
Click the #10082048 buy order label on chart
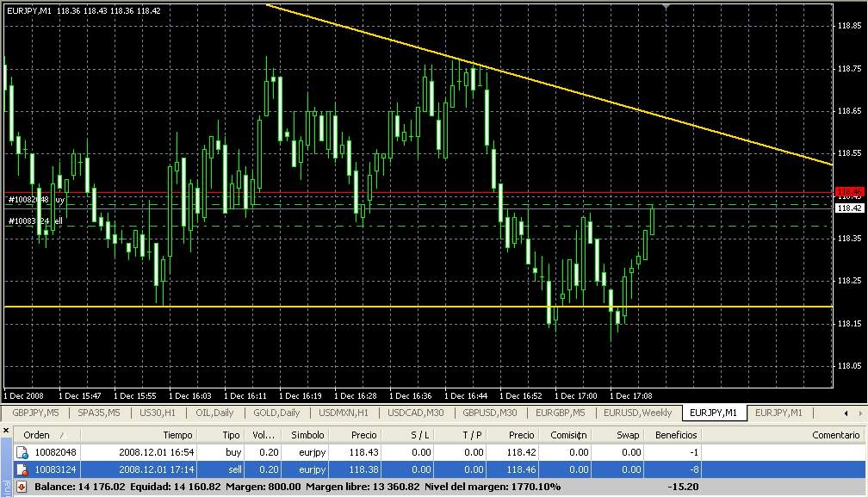click(36, 199)
